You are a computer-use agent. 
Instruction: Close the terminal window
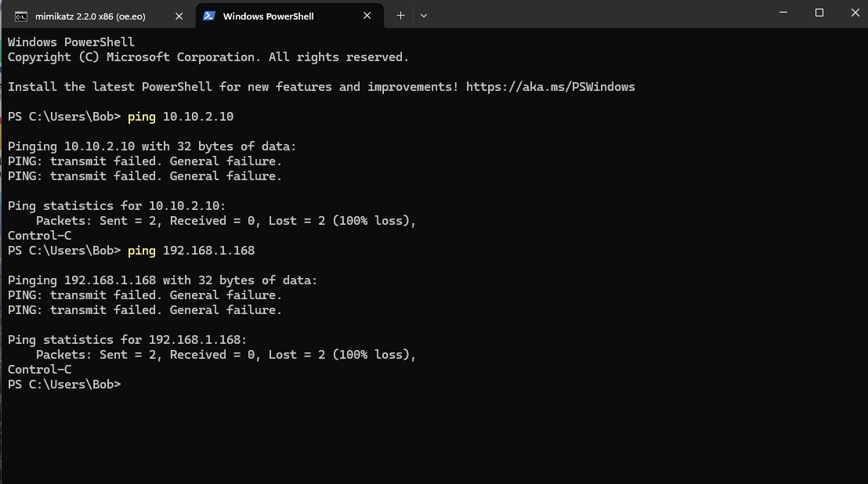click(853, 13)
